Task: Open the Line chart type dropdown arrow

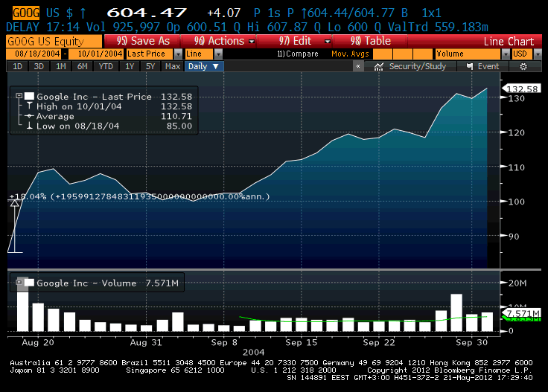Action: point(218,54)
